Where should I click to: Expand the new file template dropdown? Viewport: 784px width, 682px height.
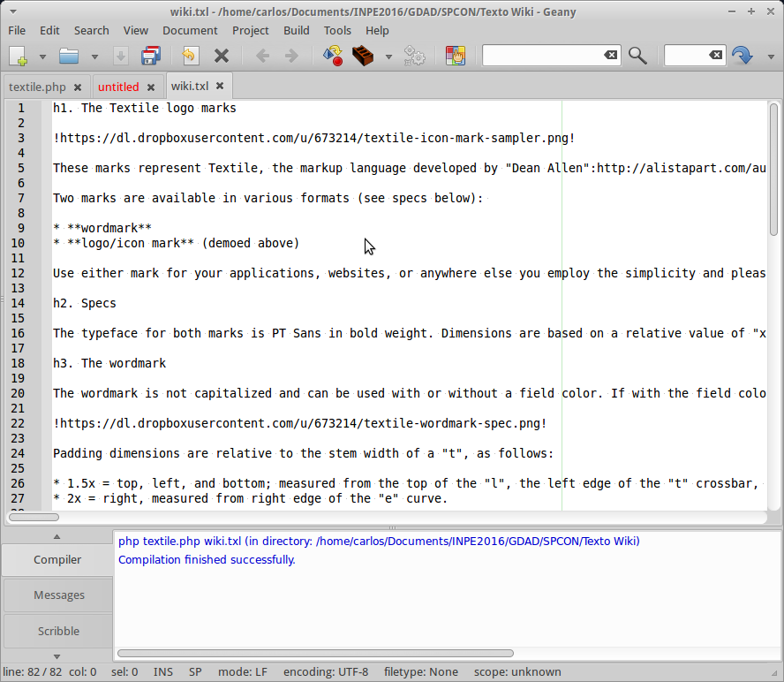click(x=42, y=57)
